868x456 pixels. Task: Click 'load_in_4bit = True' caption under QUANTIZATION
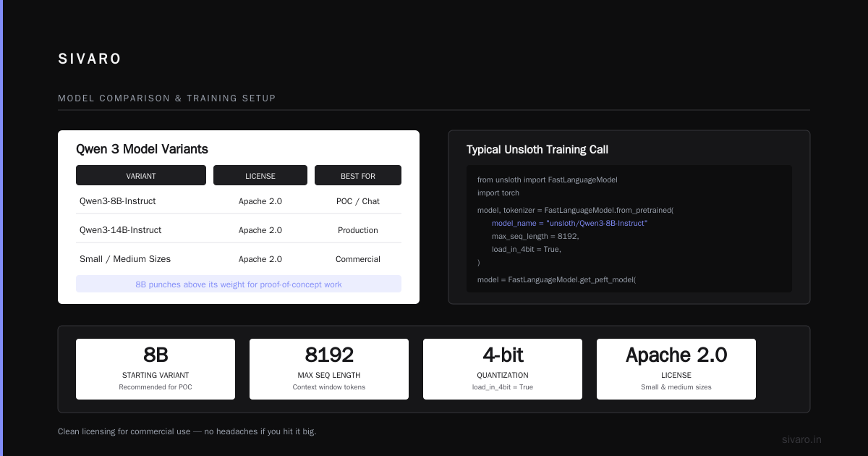(x=503, y=387)
